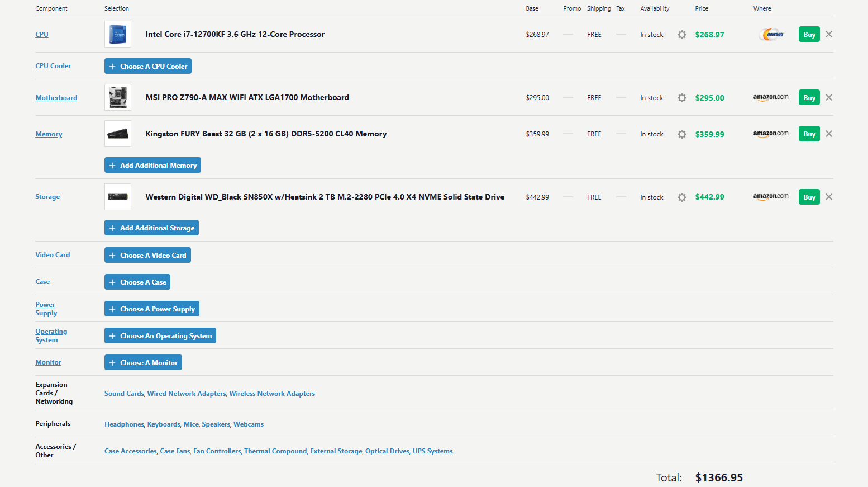Choose a Video Card
The image size is (868, 487).
coord(147,255)
